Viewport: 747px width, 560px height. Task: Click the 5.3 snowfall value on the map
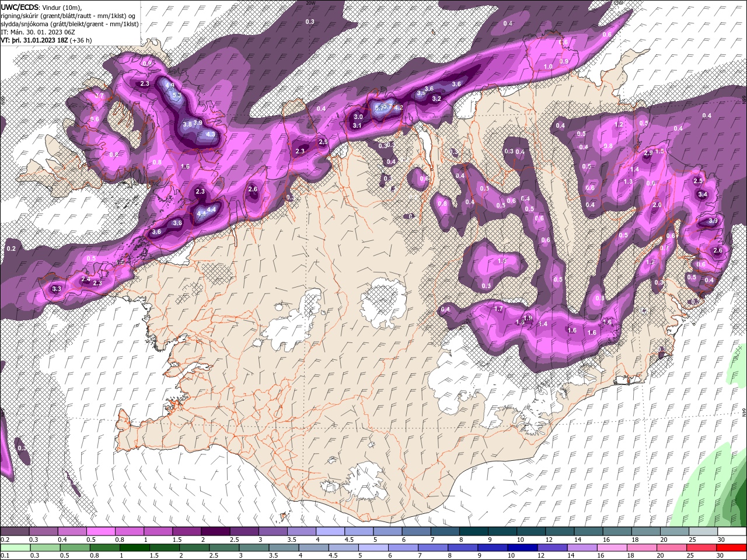click(177, 95)
